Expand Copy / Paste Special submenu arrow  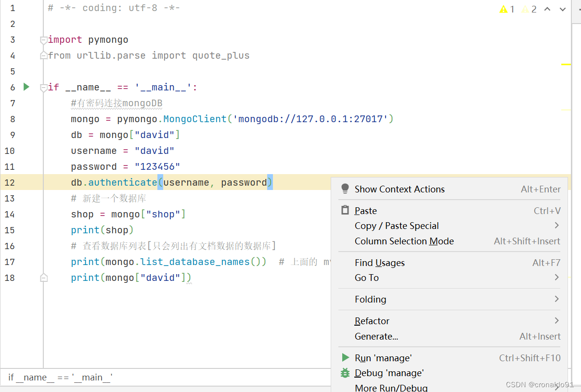(x=556, y=225)
